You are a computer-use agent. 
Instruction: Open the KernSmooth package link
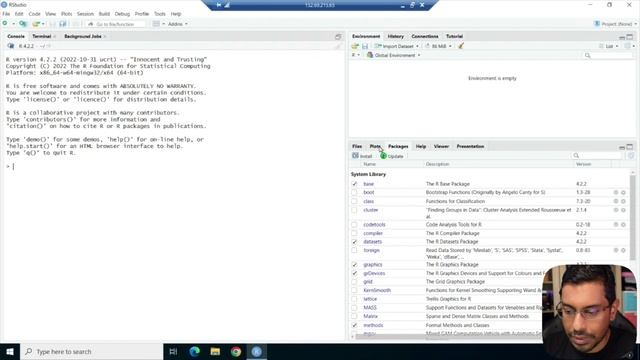(377, 290)
